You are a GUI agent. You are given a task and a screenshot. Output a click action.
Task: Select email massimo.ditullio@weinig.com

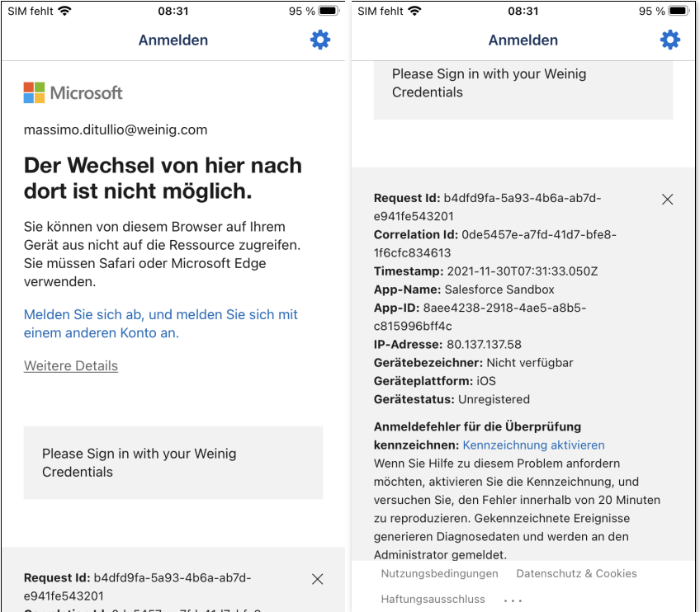coord(116,129)
